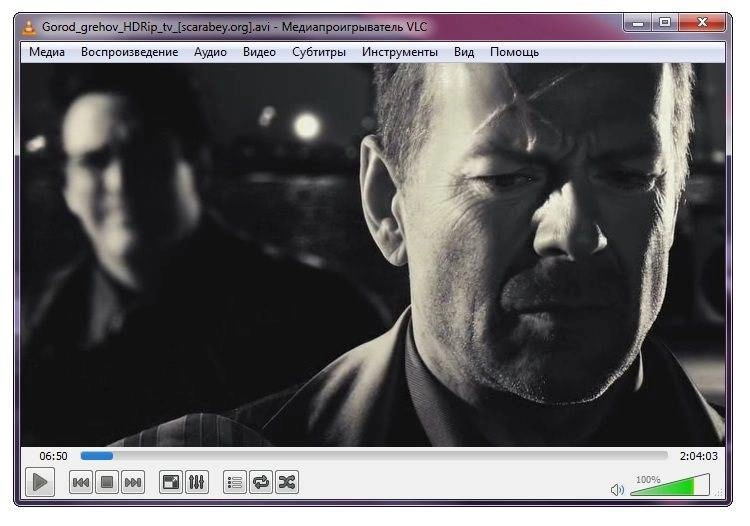Open the Медиа menu

[47, 52]
